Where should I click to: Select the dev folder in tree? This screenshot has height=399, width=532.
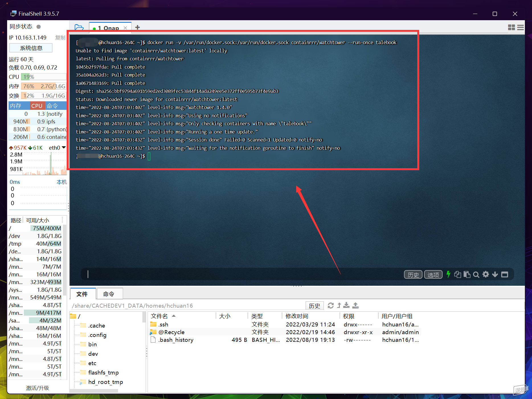click(x=93, y=354)
